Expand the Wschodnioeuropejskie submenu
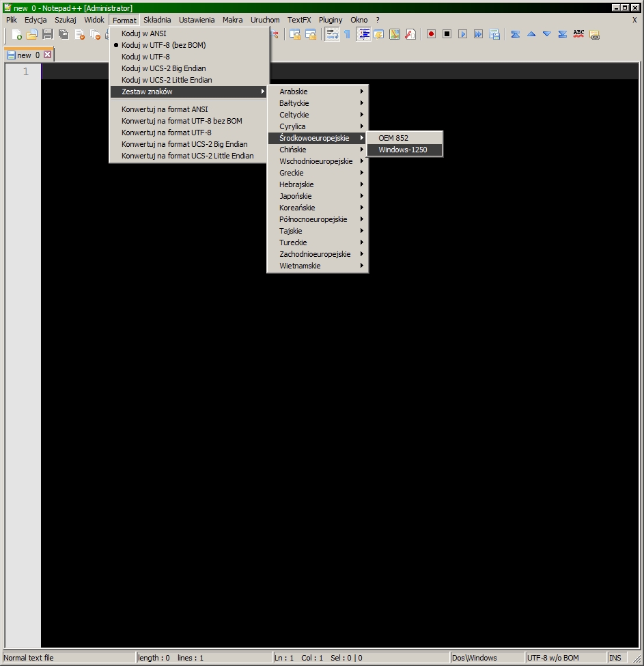Screen dimensions: 644x666 318,161
